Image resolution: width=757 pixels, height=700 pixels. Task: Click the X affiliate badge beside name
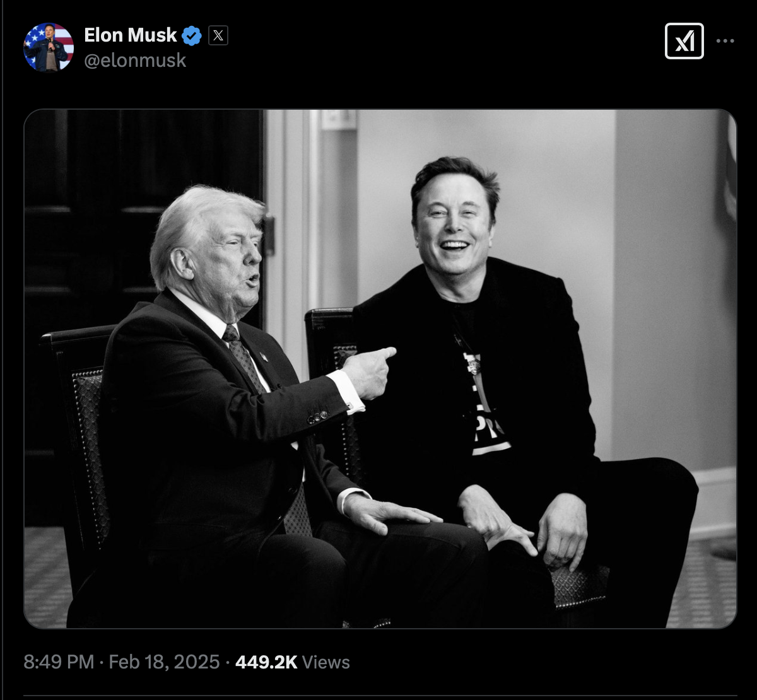pos(218,36)
